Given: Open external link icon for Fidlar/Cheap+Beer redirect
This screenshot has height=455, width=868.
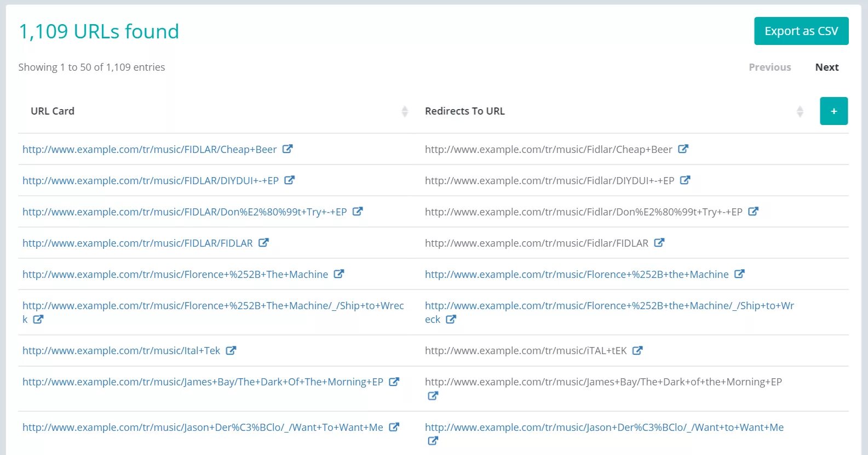Looking at the screenshot, I should [683, 149].
